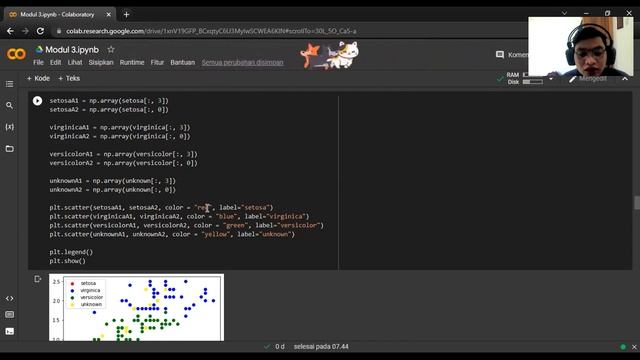This screenshot has height=360, width=640.
Task: Click the setosaA1 assignment line
Action: (x=109, y=101)
